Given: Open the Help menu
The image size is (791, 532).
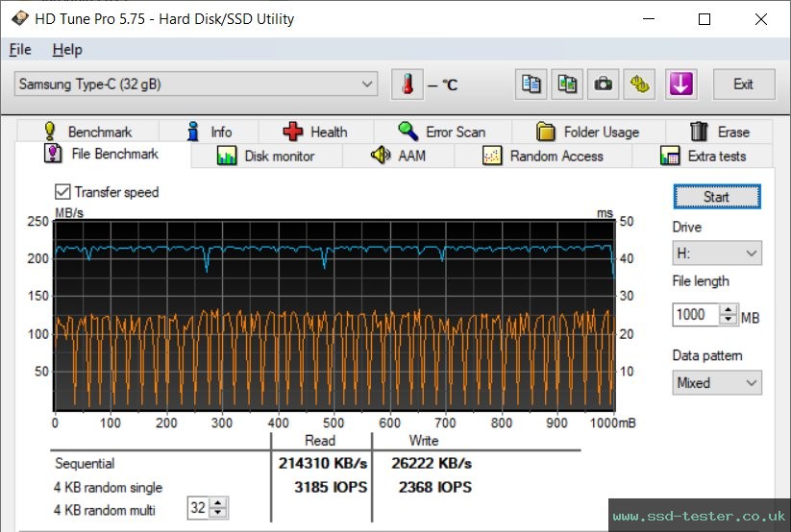Looking at the screenshot, I should click(67, 49).
